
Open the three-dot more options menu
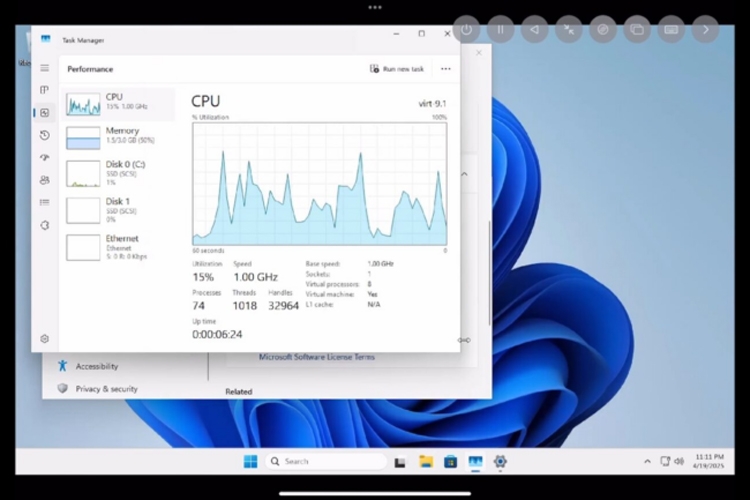[x=446, y=69]
